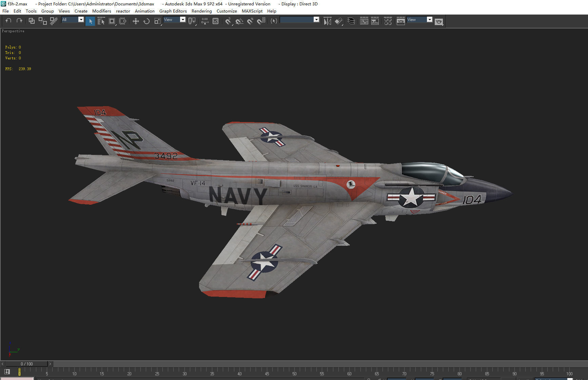Open the Material Editor icon
588x380 pixels.
click(388, 21)
